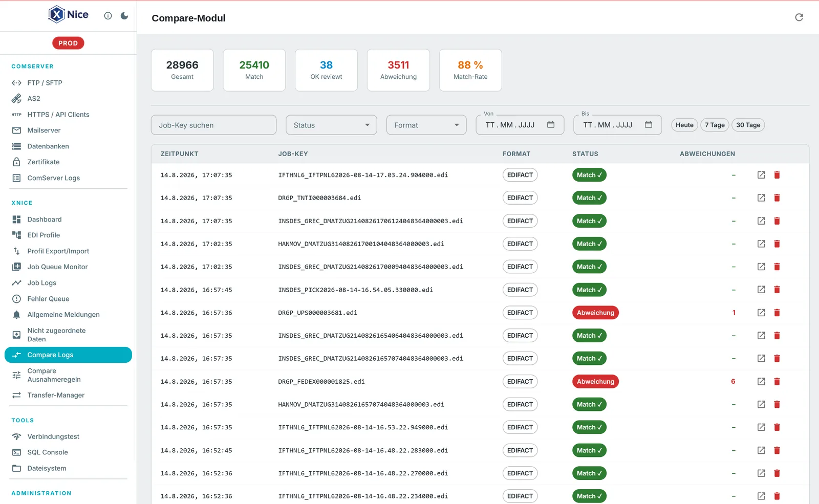Select the Compare Logs sidebar item

68,355
